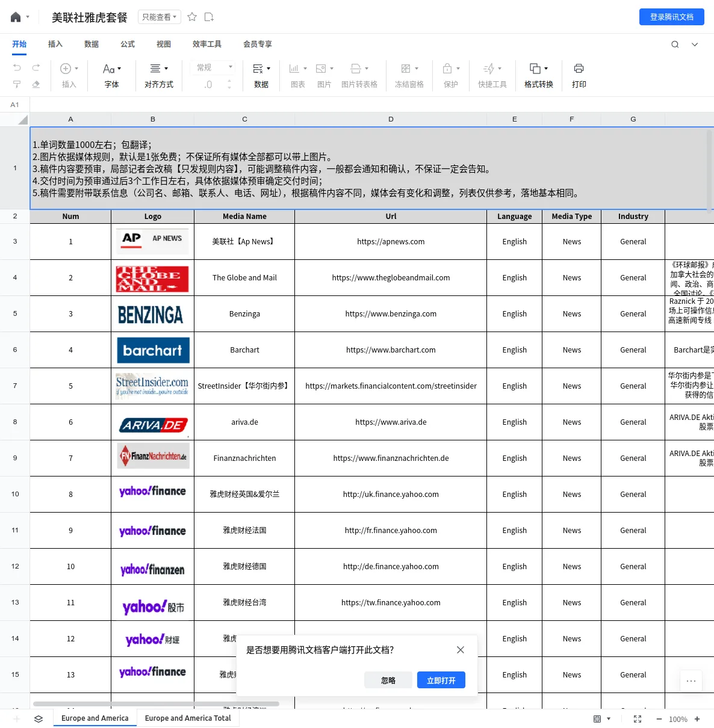The height and width of the screenshot is (728, 714).
Task: Select column D header
Action: coord(391,119)
